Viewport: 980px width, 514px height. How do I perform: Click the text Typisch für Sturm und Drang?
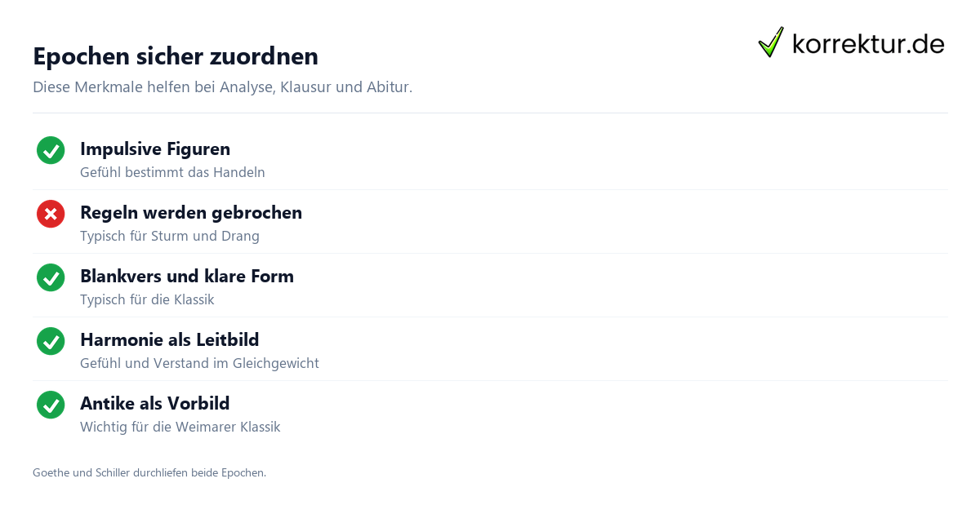click(x=170, y=237)
